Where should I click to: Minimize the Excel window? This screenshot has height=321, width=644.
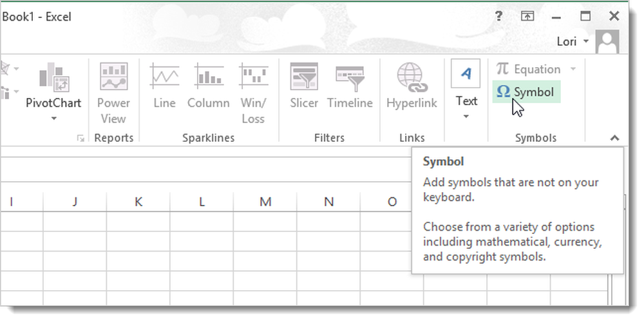[556, 17]
